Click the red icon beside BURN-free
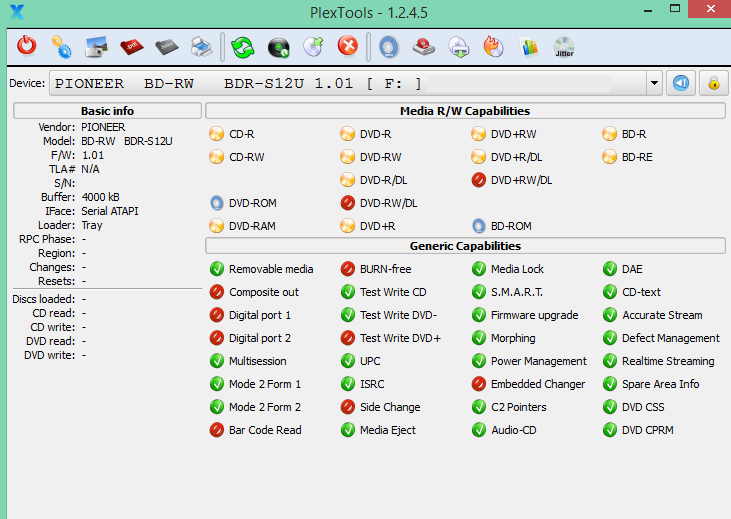 click(348, 269)
